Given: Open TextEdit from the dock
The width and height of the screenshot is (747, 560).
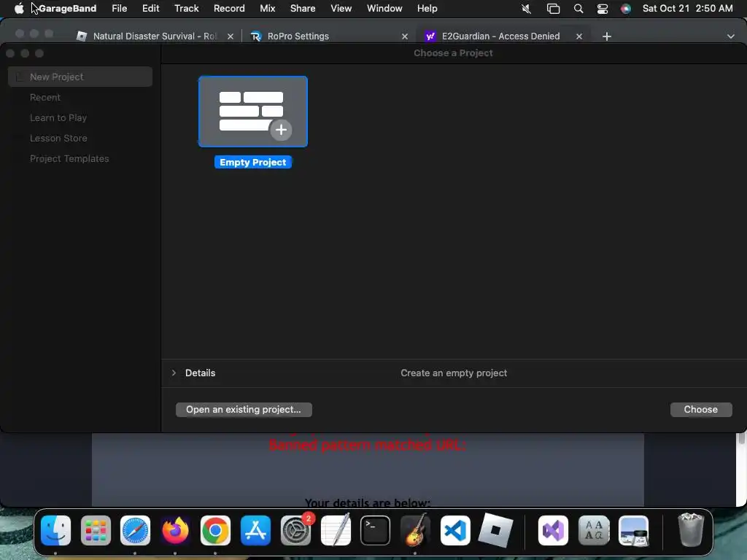Looking at the screenshot, I should (336, 531).
